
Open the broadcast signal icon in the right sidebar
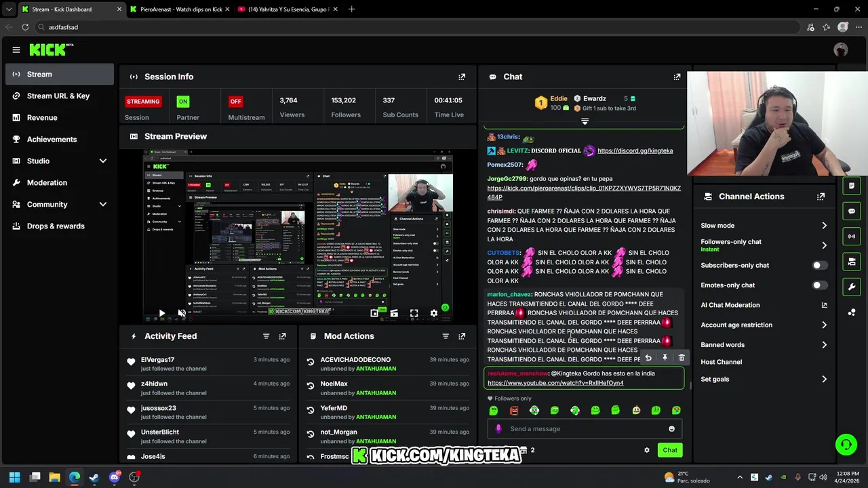coord(852,237)
